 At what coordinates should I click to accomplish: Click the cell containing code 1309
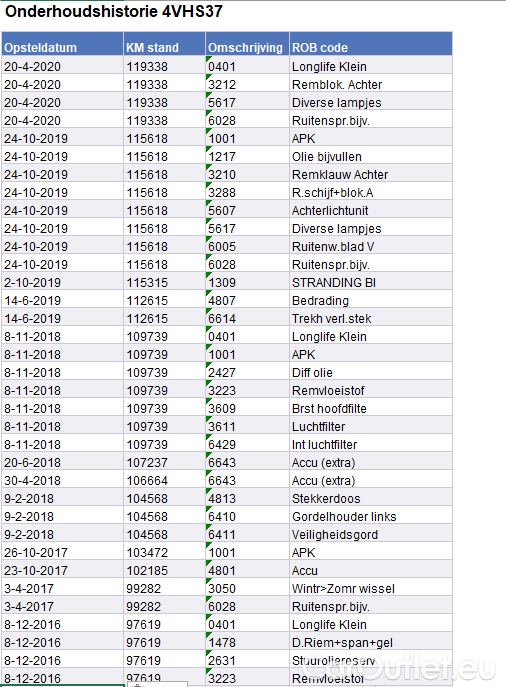pyautogui.click(x=247, y=283)
